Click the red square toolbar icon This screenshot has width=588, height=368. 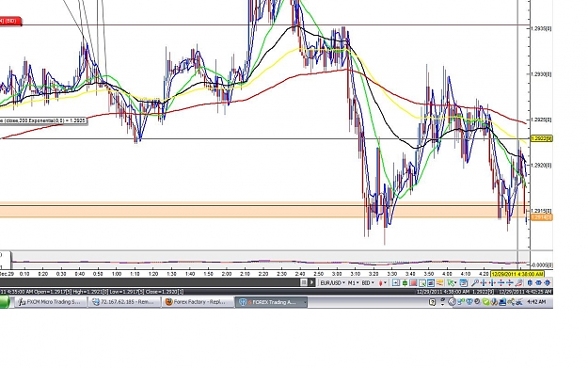pyautogui.click(x=413, y=283)
